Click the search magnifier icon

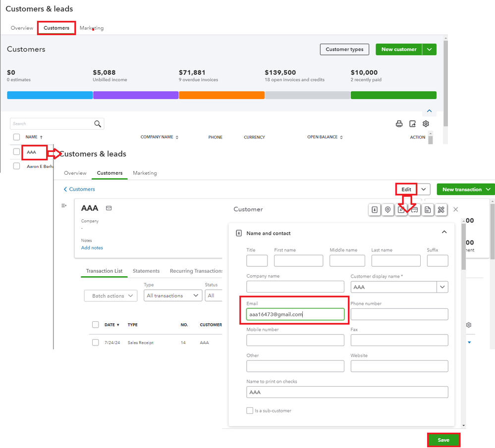point(98,124)
